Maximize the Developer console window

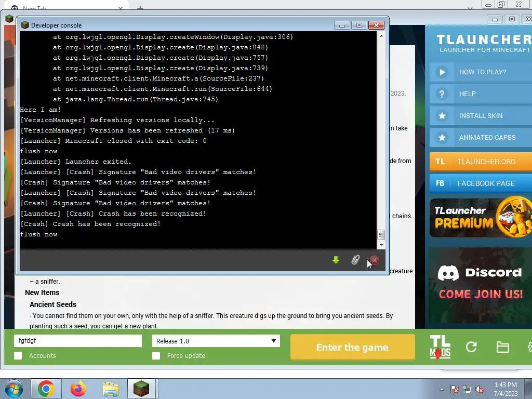pyautogui.click(x=359, y=25)
